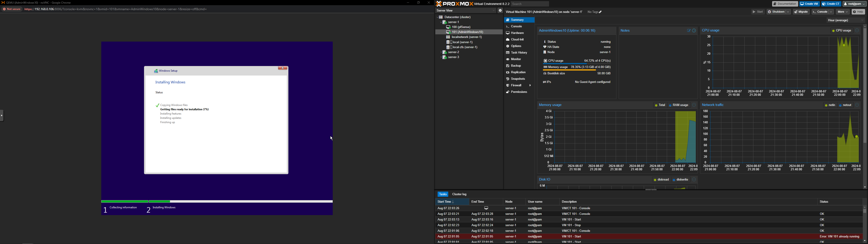The height and width of the screenshot is (244, 868).
Task: Open the Task History tab
Action: [x=519, y=53]
